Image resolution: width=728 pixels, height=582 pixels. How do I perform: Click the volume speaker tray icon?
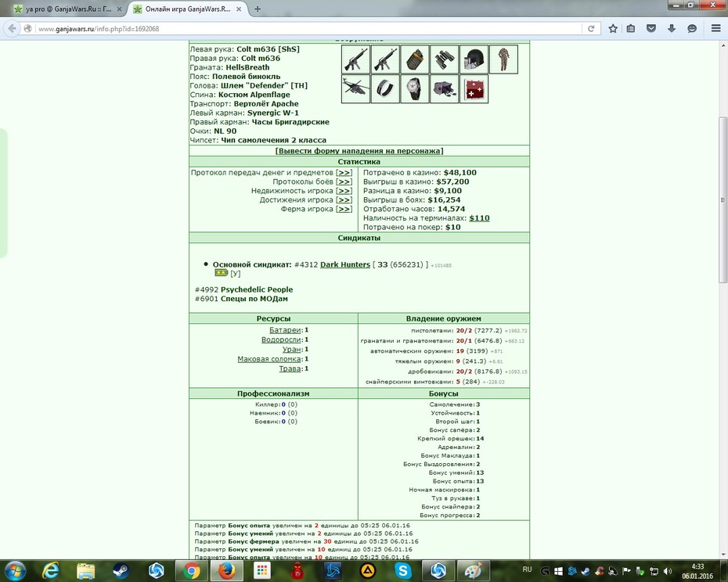click(x=668, y=571)
